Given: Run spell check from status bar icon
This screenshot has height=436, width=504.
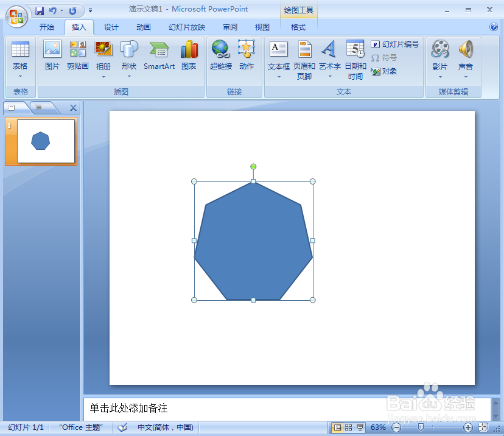Looking at the screenshot, I should coord(122,427).
